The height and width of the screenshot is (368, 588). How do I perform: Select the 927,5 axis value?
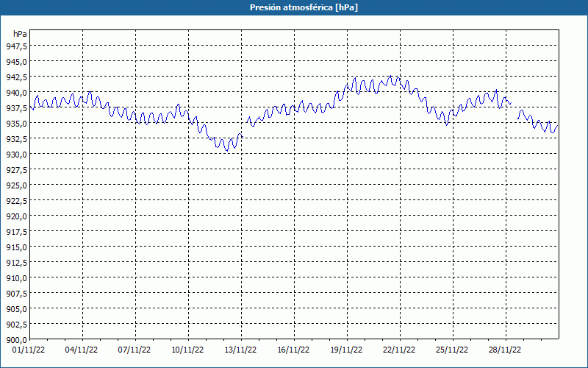point(16,170)
